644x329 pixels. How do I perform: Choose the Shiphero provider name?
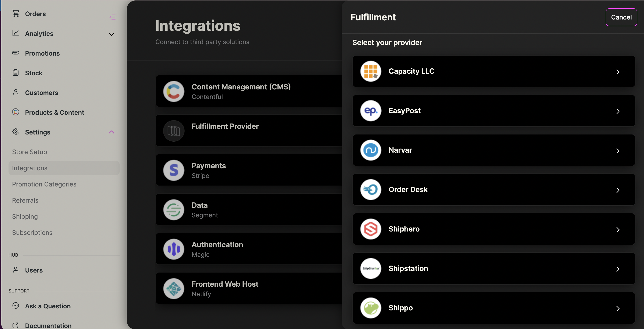(404, 229)
